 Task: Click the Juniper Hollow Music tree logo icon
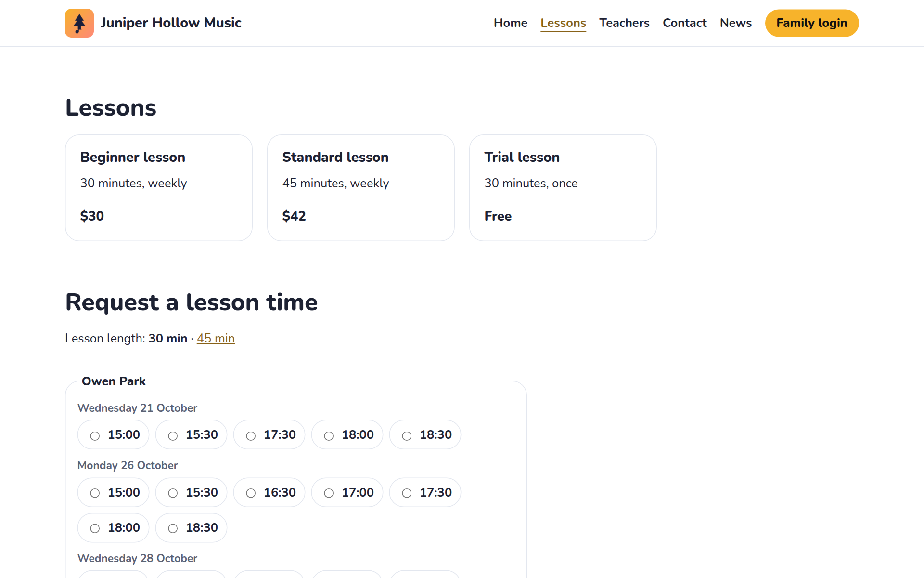[79, 23]
